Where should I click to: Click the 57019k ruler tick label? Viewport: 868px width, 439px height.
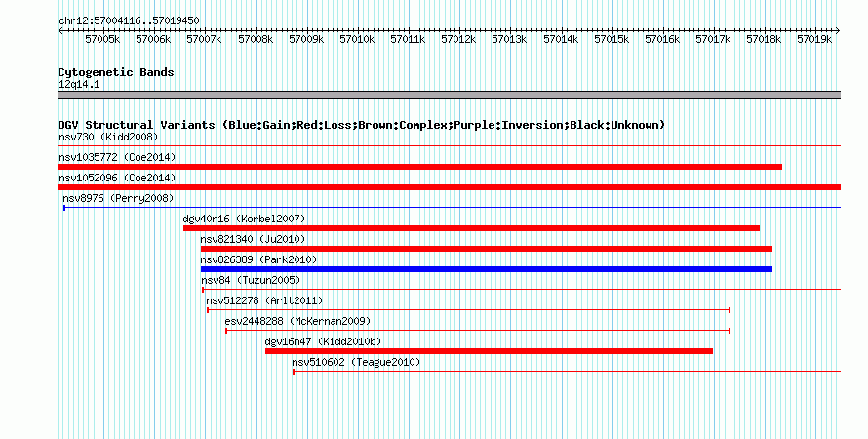(x=814, y=39)
